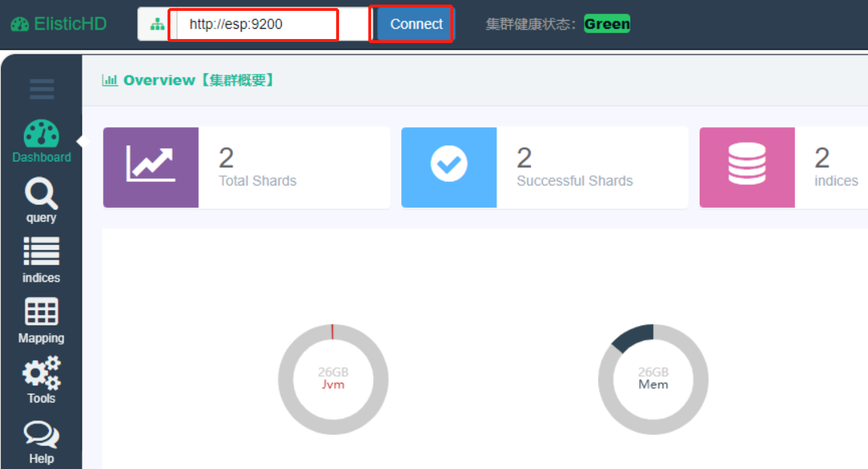Open the Help chat bubbles icon
This screenshot has height=469, width=868.
[41, 435]
